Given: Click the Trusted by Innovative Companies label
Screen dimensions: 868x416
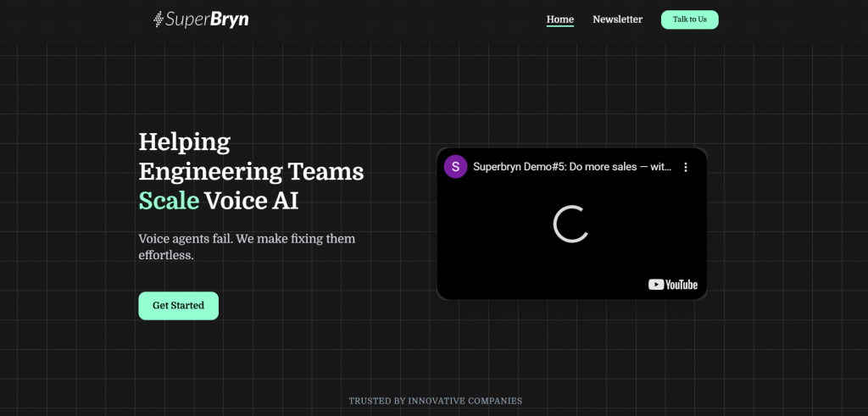Looking at the screenshot, I should (x=435, y=401).
